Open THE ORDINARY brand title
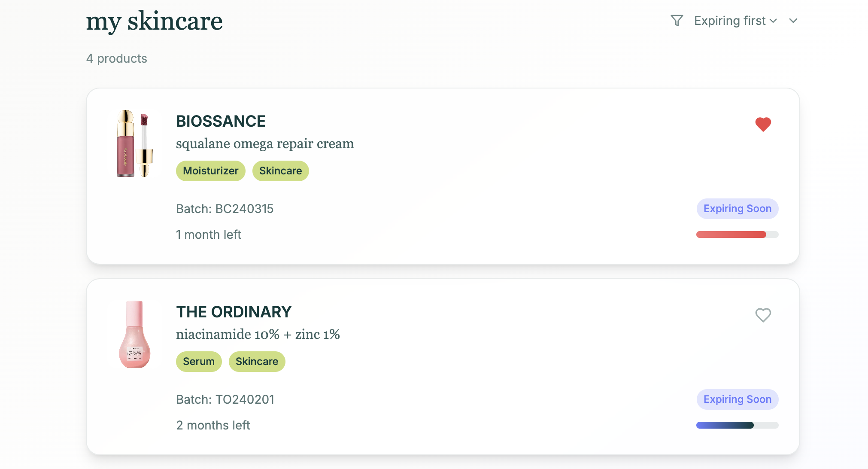This screenshot has width=868, height=469. pos(234,312)
